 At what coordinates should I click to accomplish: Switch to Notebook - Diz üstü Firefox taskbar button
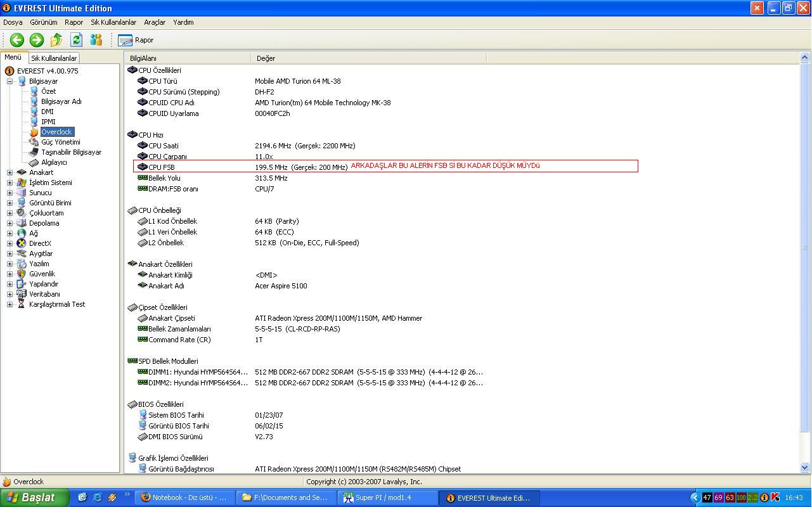pos(186,497)
